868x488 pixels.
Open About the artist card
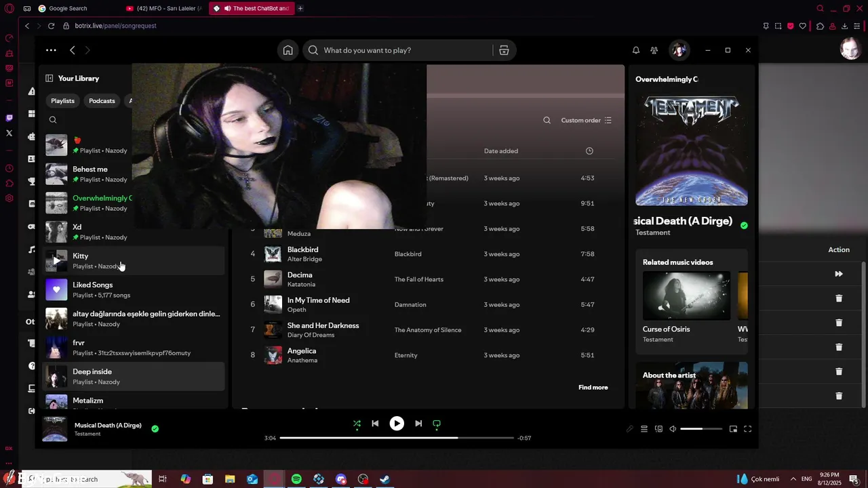click(x=692, y=385)
